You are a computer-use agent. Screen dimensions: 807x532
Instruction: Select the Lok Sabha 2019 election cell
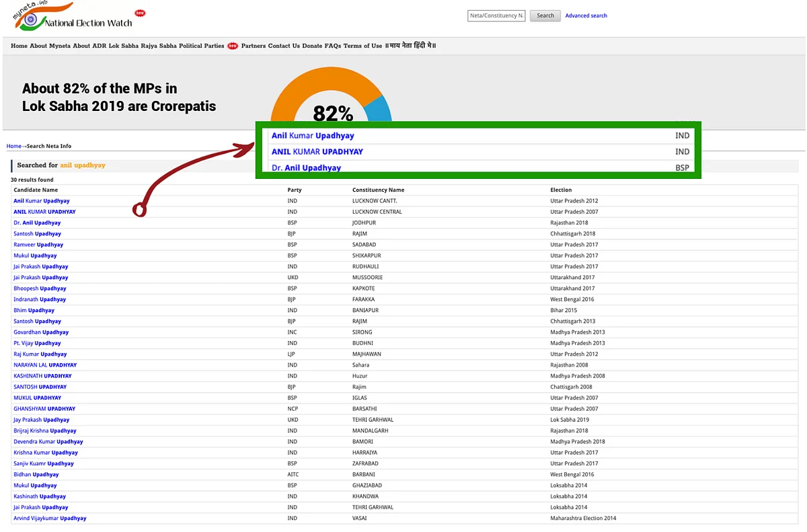(x=570, y=420)
